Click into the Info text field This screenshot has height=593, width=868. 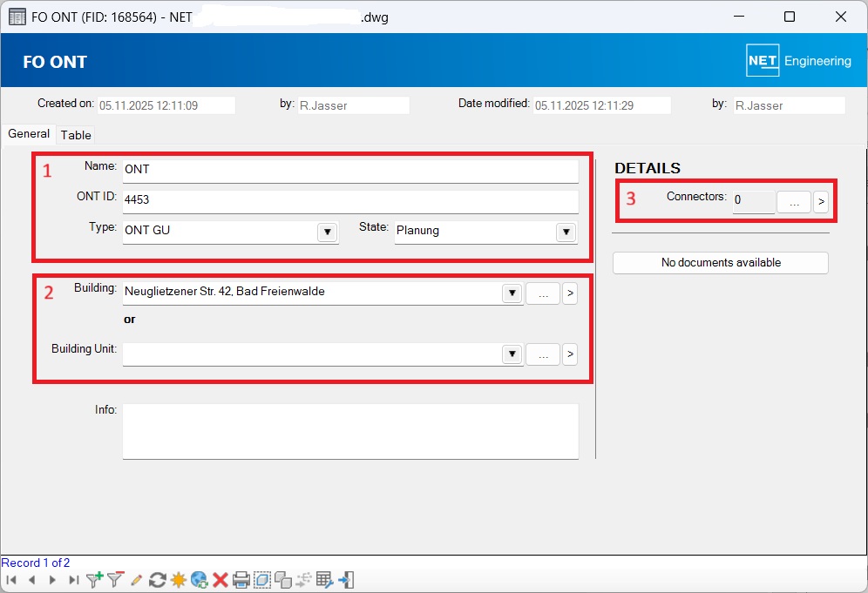pyautogui.click(x=350, y=430)
